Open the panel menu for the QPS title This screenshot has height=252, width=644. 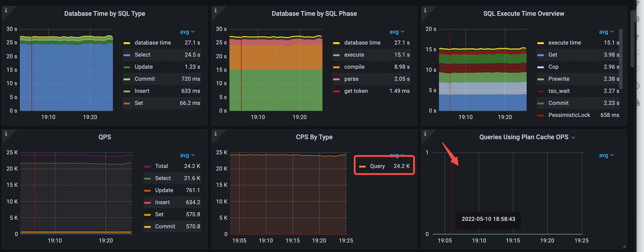[105, 137]
